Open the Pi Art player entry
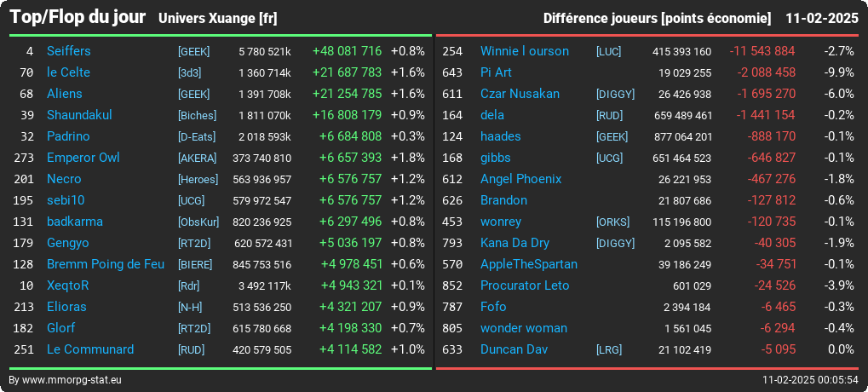 point(496,72)
